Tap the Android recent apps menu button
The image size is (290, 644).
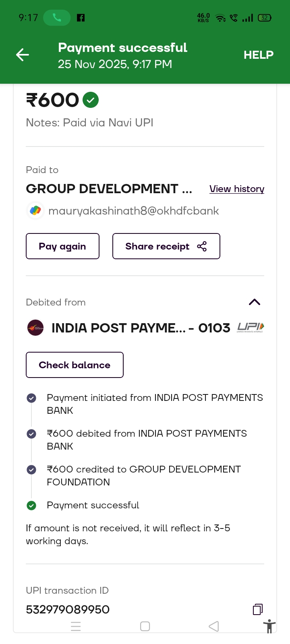76,626
